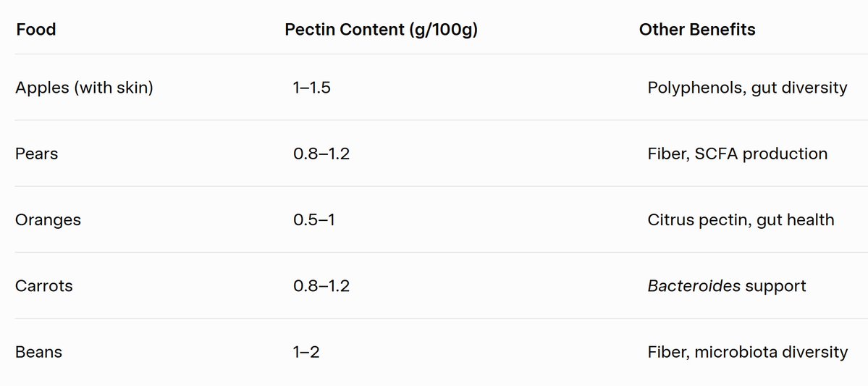Click the 1–1.5 pectin value

pos(312,88)
